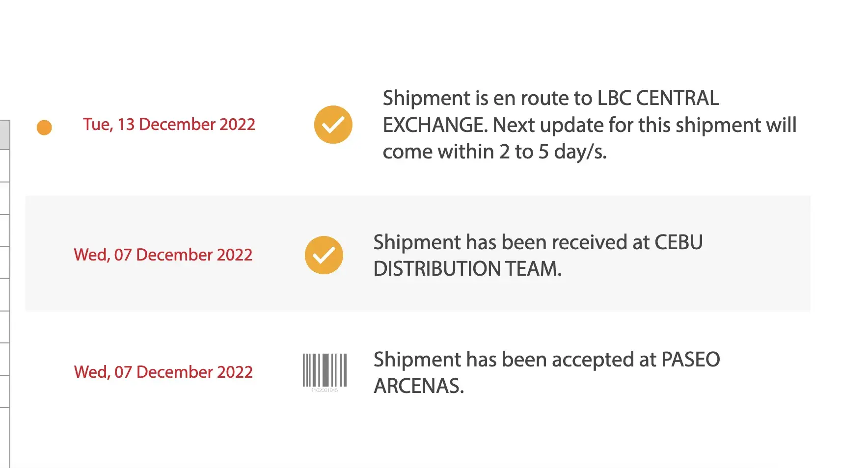Click the word "CEBU"
Viewport: 868px width, 468px height.
pyautogui.click(x=678, y=243)
